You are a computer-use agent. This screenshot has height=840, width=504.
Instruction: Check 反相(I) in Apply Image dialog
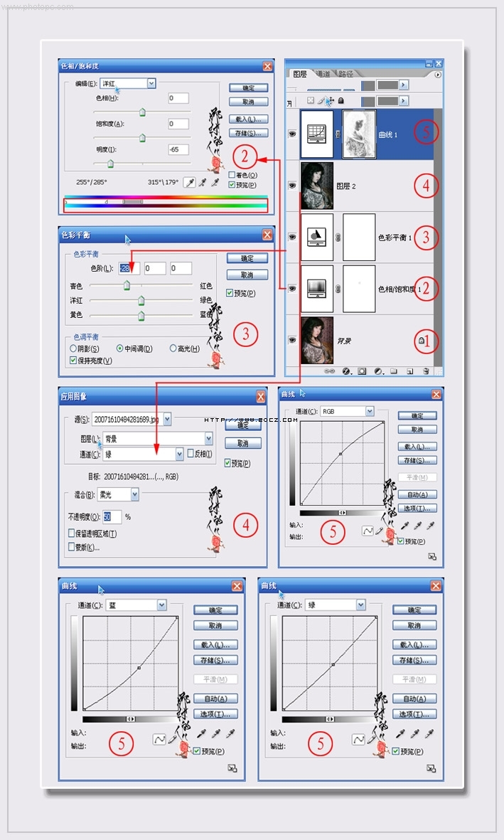click(191, 453)
